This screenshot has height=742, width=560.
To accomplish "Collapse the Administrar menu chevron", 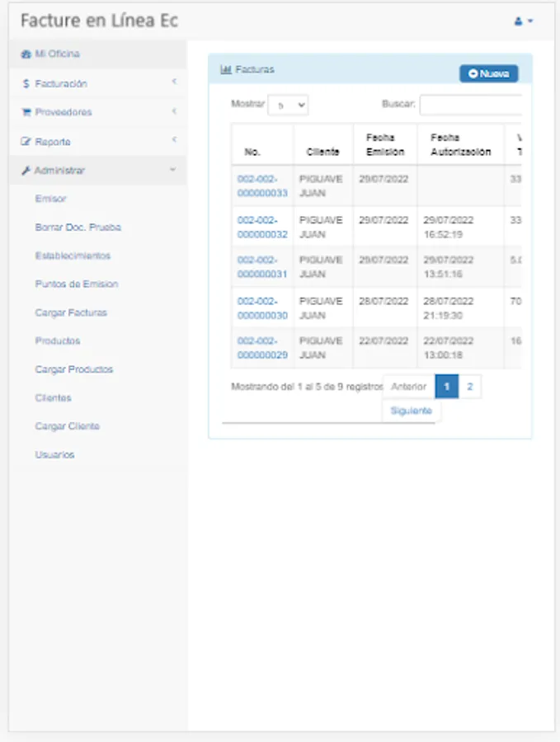I will pyautogui.click(x=173, y=169).
